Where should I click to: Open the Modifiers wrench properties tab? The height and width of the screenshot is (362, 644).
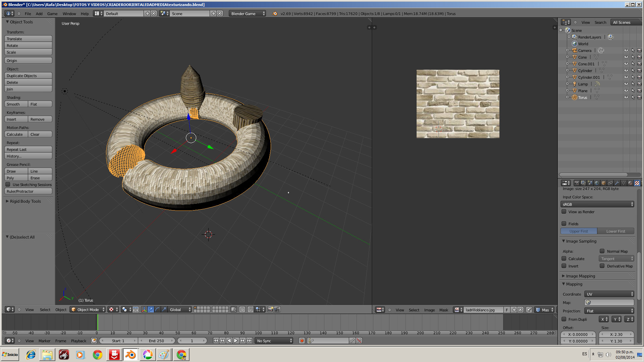pos(617,183)
